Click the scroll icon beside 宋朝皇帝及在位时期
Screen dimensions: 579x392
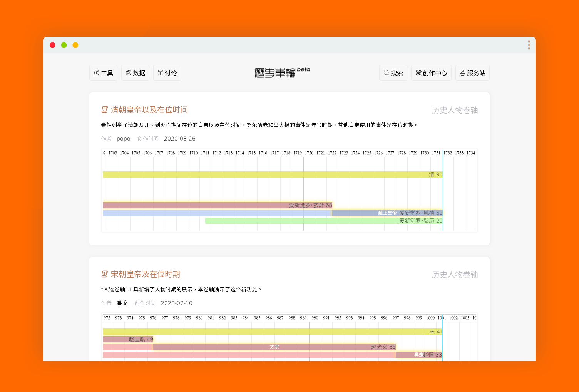pyautogui.click(x=105, y=274)
